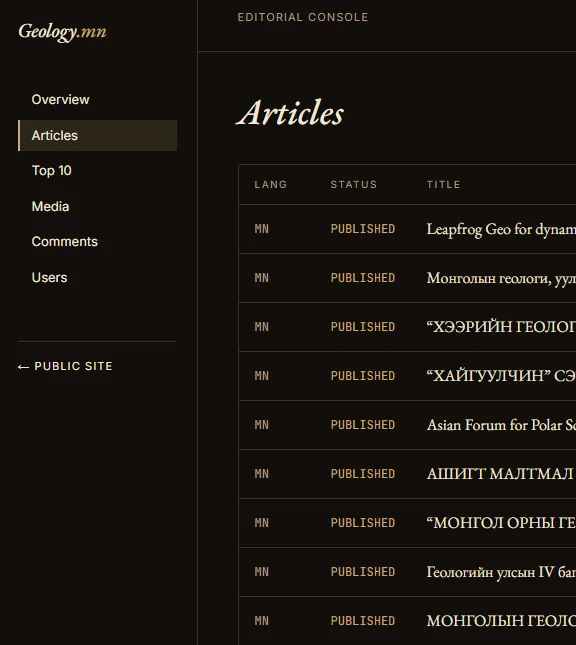Click the Geology.mn logo
Image resolution: width=576 pixels, height=645 pixels.
click(x=62, y=32)
